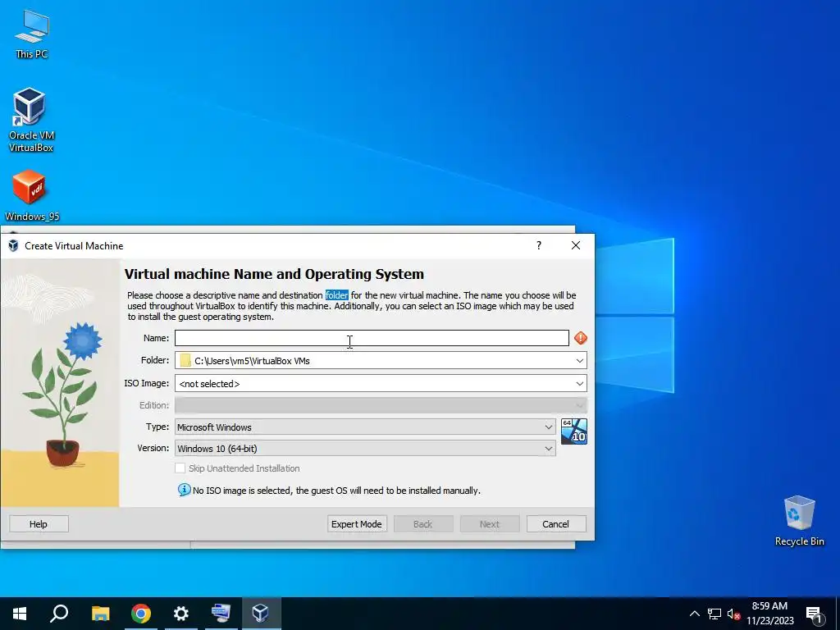Viewport: 840px width, 630px height.
Task: Show hidden system tray icons
Action: pos(694,614)
